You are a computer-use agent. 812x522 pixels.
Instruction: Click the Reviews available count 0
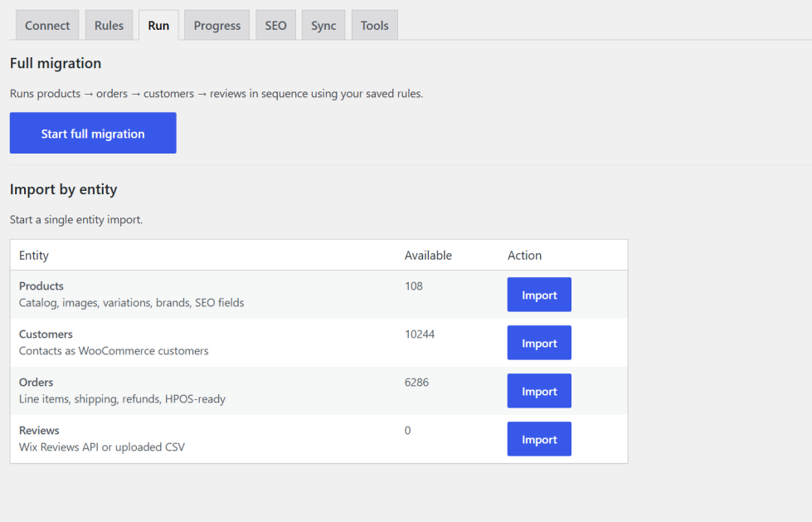407,431
